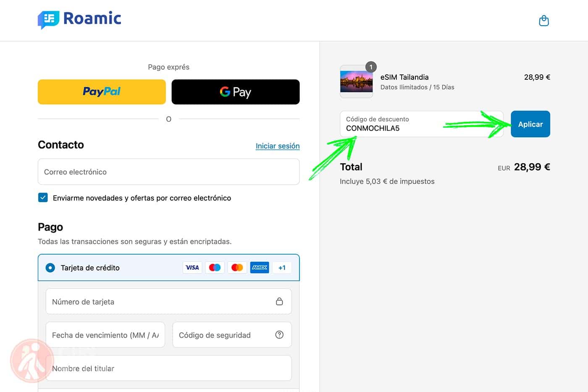Click the security code help icon
Image resolution: width=588 pixels, height=392 pixels.
click(x=279, y=334)
